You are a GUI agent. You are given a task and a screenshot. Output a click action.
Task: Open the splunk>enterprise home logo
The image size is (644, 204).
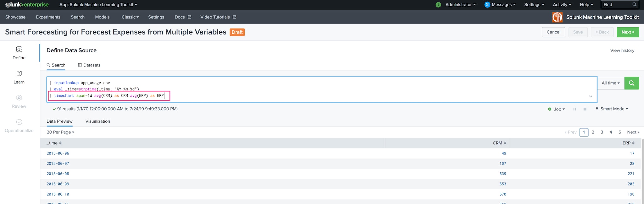point(27,5)
